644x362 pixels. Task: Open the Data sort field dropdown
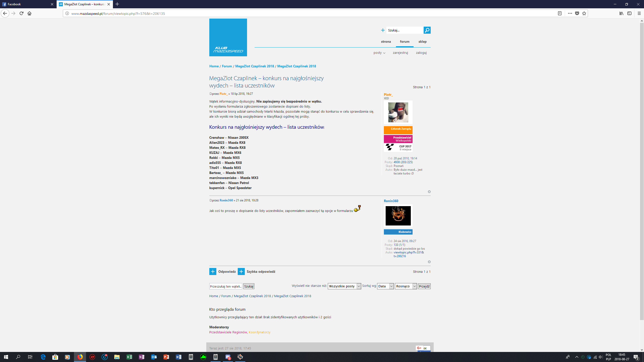click(385, 286)
